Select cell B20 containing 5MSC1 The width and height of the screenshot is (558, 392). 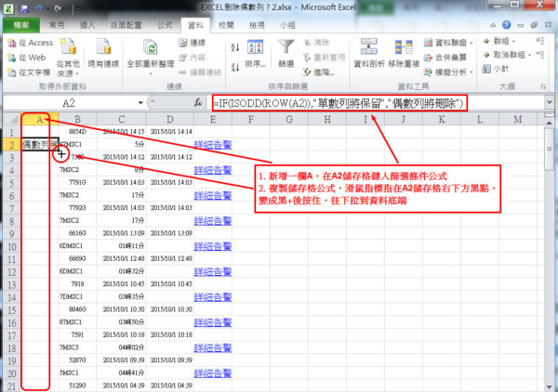coord(77,373)
